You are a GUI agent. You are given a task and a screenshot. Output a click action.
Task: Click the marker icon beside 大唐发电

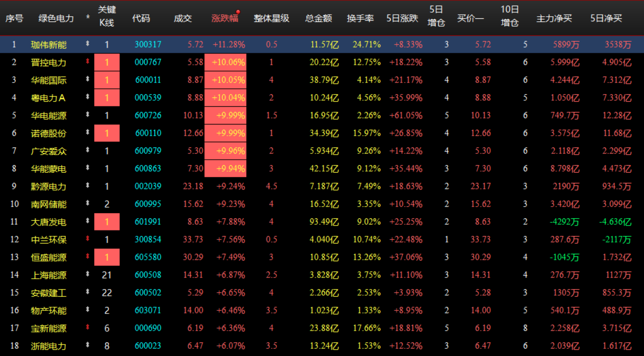coord(88,222)
